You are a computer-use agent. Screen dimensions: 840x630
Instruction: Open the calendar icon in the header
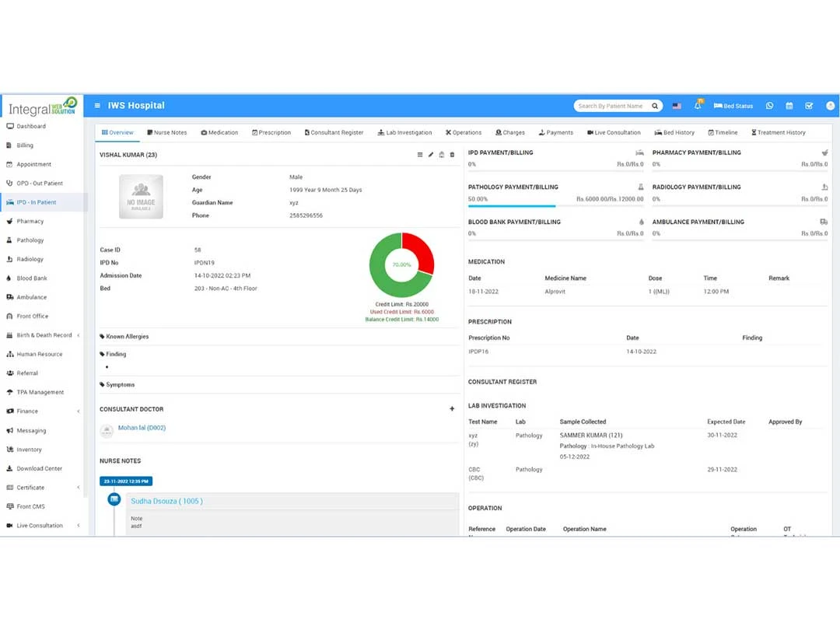(x=789, y=106)
